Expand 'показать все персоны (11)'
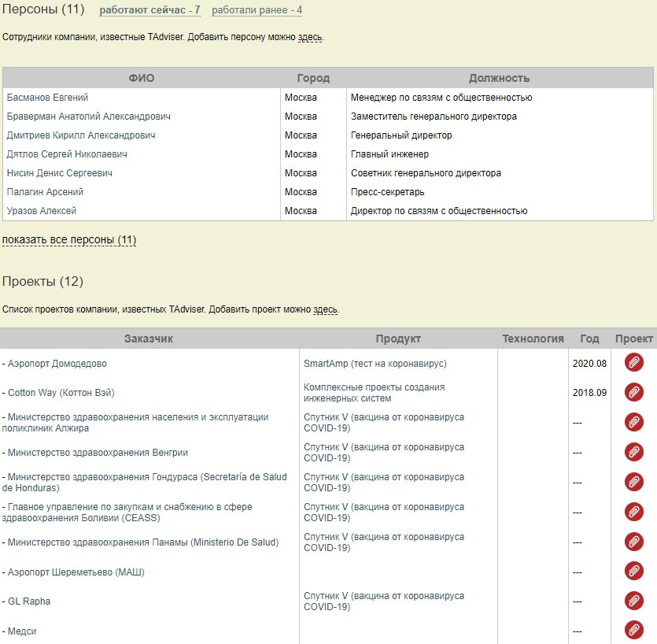This screenshot has width=657, height=644. pos(69,239)
